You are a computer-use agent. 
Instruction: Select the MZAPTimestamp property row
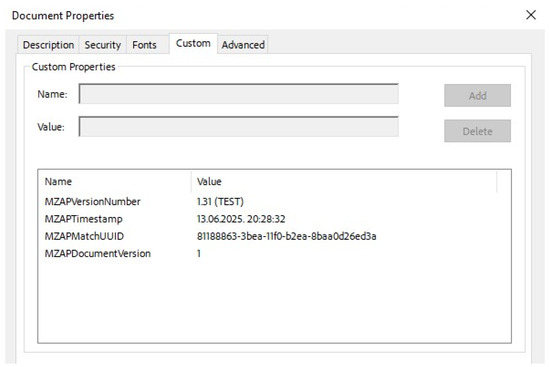(274, 219)
